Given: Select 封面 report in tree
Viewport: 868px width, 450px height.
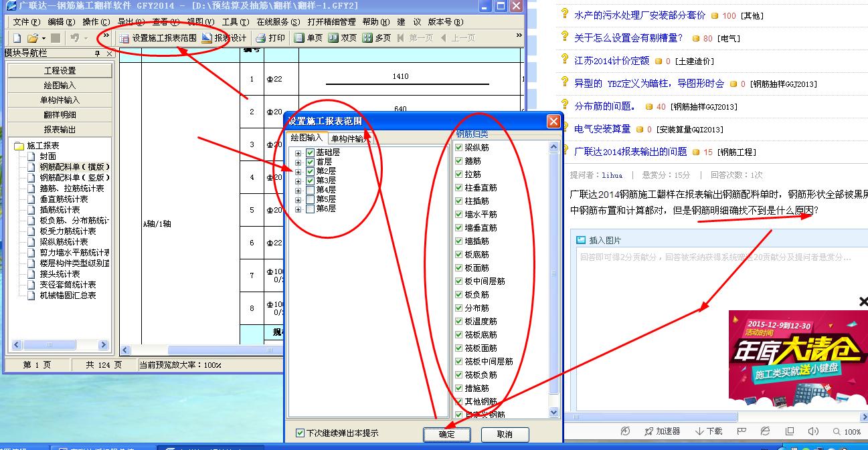Looking at the screenshot, I should coord(48,156).
